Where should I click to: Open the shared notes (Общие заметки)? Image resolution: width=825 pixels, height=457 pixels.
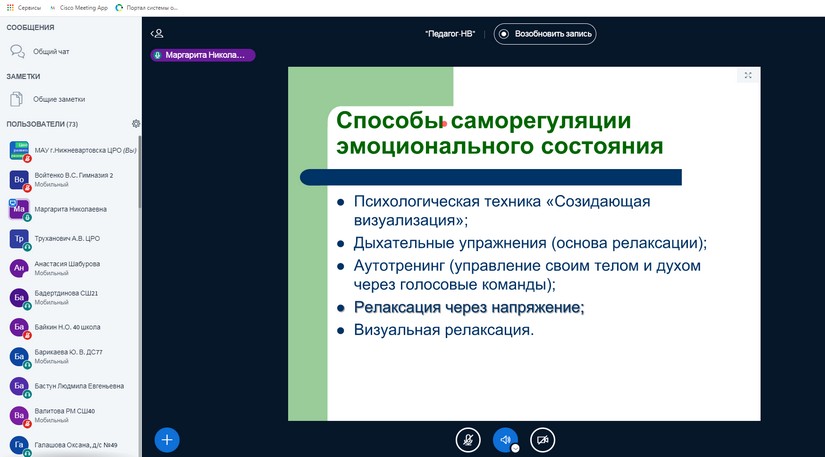47,99
